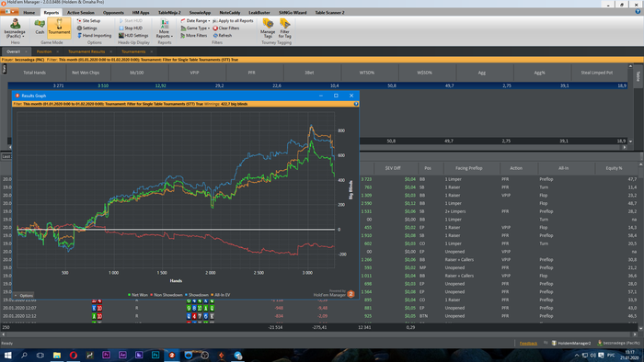Open HUD Settings
This screenshot has height=362, width=644.
(x=133, y=36)
